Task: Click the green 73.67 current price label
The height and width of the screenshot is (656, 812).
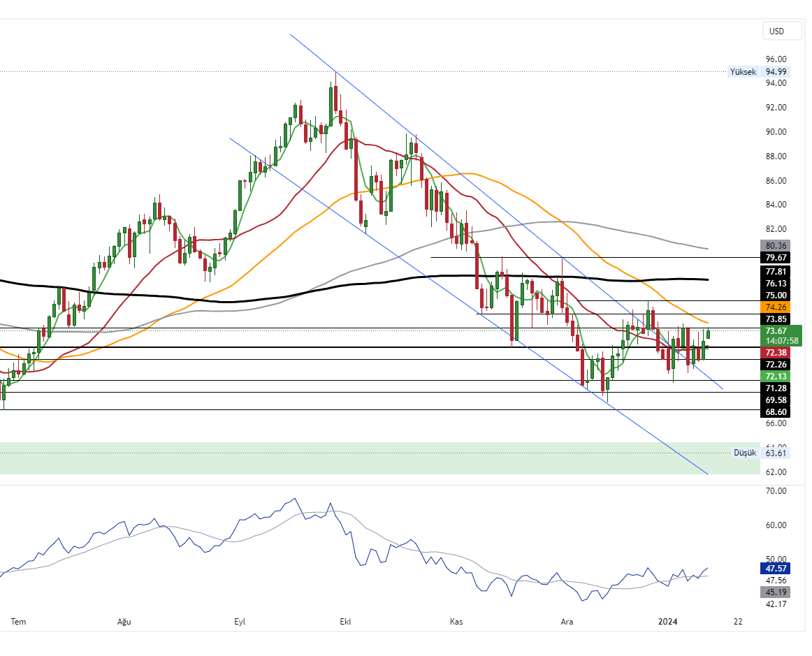Action: coord(776,331)
